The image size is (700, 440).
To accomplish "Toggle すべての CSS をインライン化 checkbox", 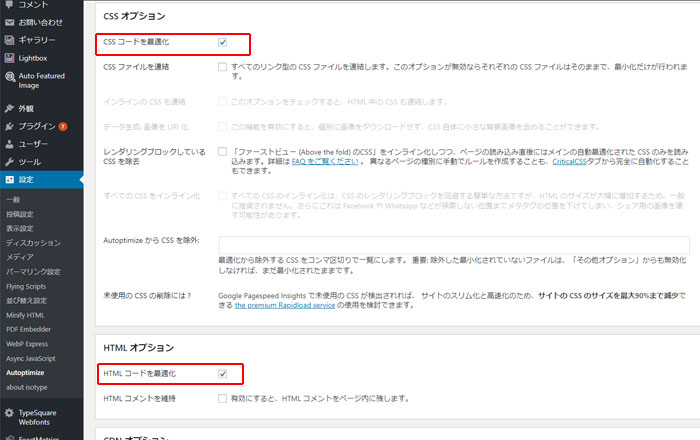I will pos(222,196).
